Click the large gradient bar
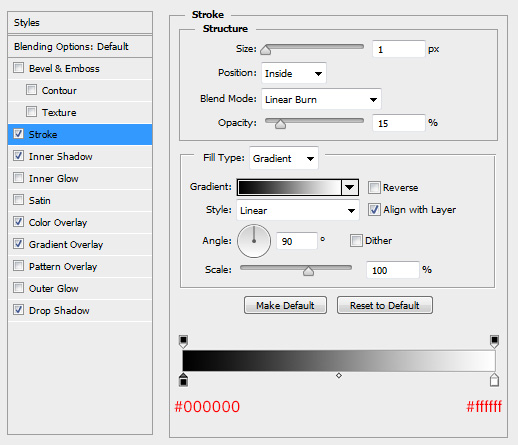 pyautogui.click(x=339, y=361)
